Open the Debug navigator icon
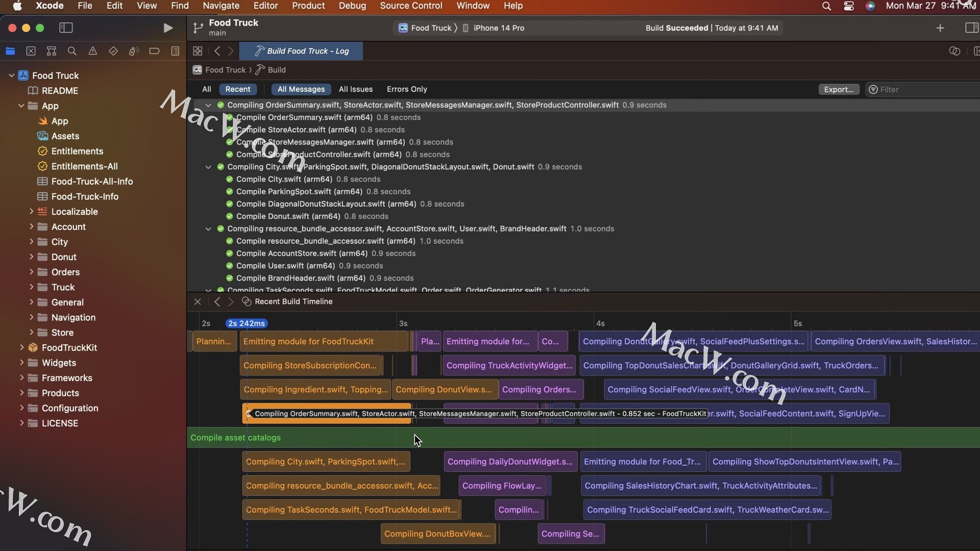Image resolution: width=980 pixels, height=551 pixels. [x=134, y=51]
